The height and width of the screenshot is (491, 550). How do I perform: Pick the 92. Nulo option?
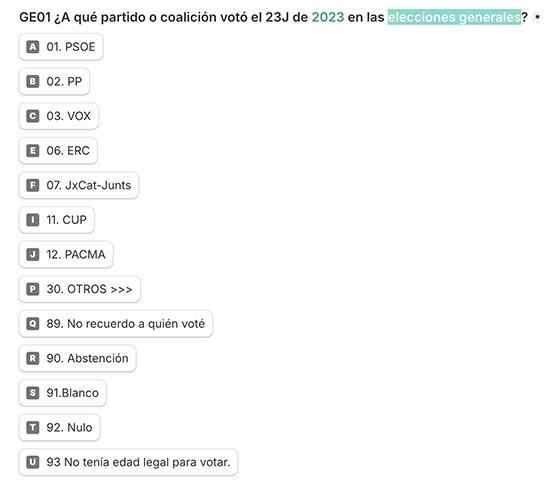[59, 428]
